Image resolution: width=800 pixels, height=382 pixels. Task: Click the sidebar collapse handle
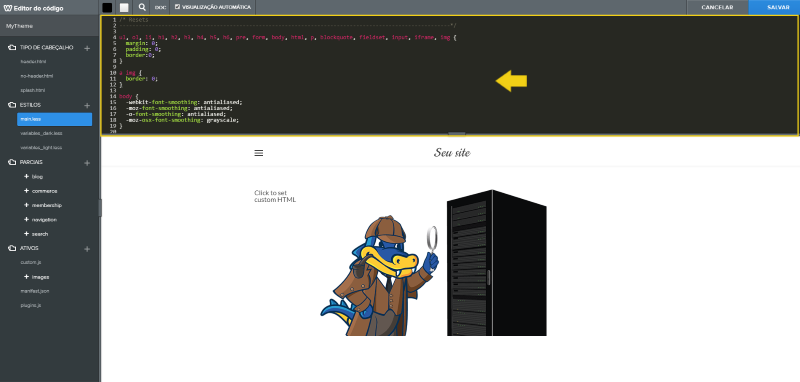coord(100,208)
